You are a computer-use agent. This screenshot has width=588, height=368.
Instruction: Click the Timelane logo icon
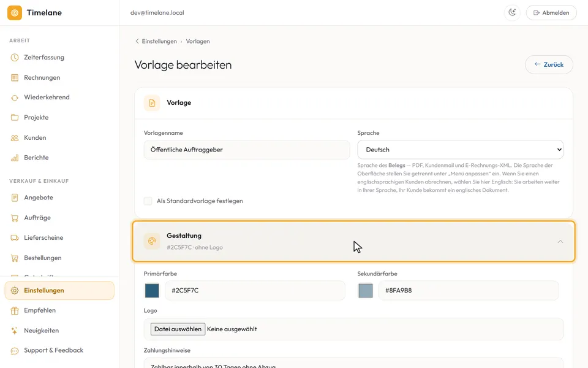[x=15, y=13]
